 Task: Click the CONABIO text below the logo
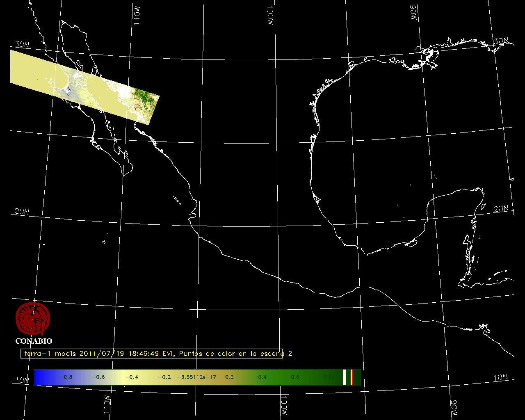click(x=34, y=341)
